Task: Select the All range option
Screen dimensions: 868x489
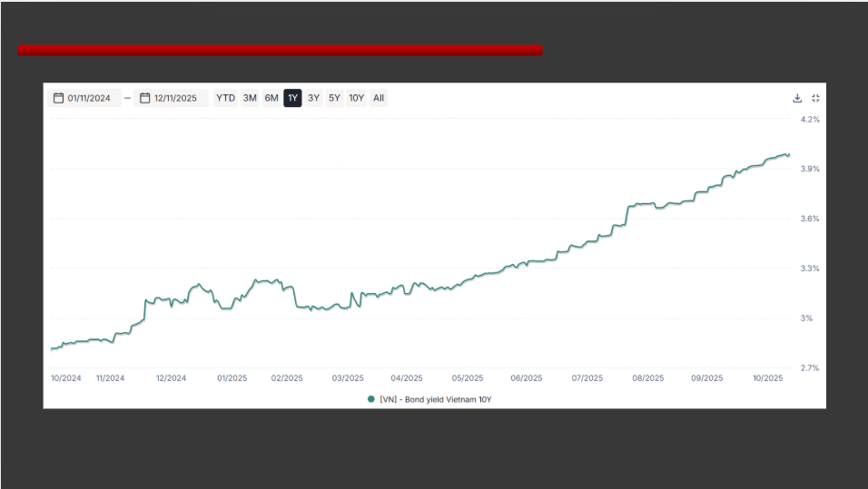Action: point(379,98)
